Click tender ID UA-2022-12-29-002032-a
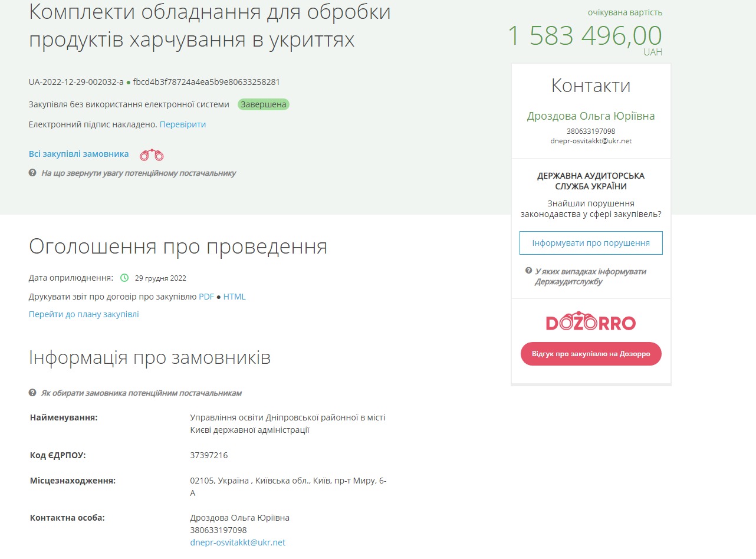 (x=76, y=82)
